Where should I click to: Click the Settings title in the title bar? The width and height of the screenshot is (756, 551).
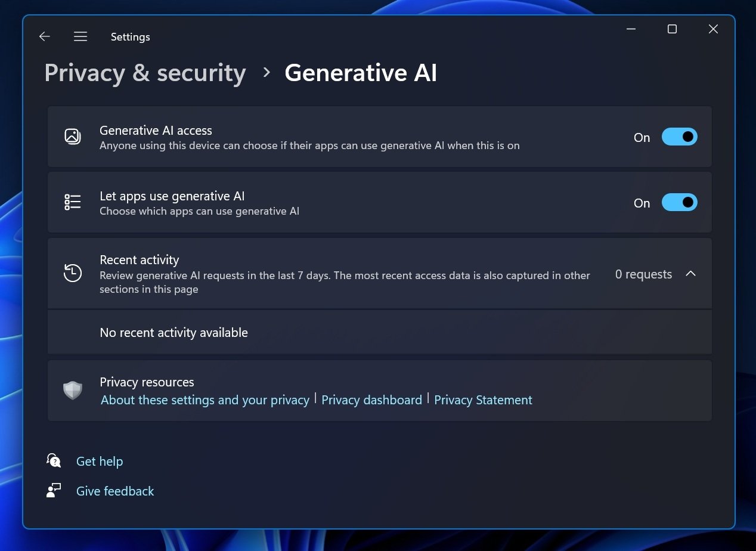pos(131,36)
